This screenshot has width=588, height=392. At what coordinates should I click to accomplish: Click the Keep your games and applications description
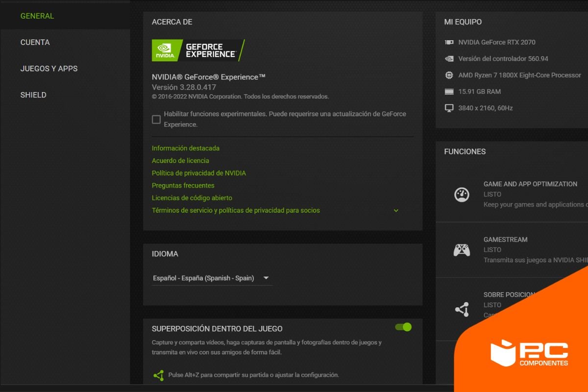[536, 205]
